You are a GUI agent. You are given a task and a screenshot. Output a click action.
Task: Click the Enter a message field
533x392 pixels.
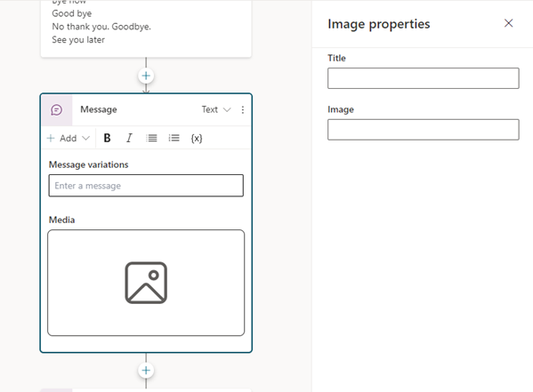click(x=146, y=186)
